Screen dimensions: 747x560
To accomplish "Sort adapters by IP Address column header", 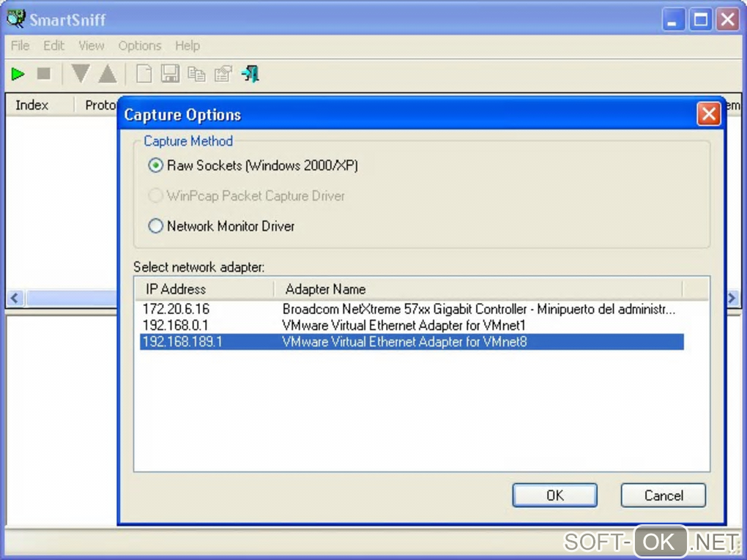I will tap(204, 289).
